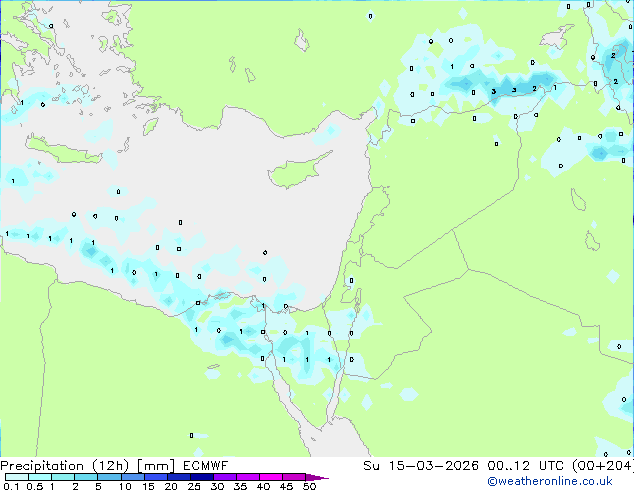This screenshot has height=490, width=634.
Task: Click the 'ECMWF' model label
Action: (x=205, y=466)
